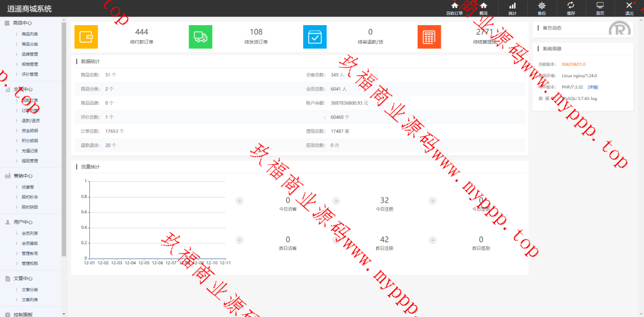Click the 备份 backup gear icon

coord(541,6)
